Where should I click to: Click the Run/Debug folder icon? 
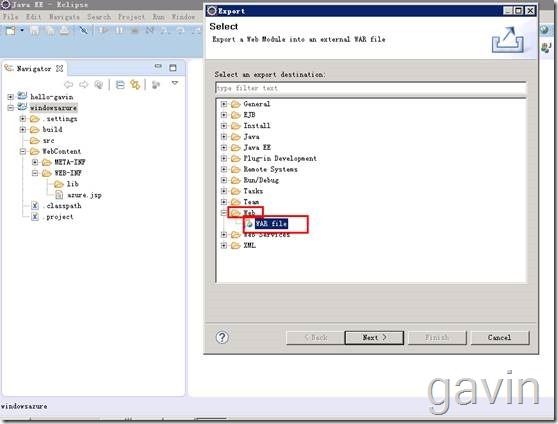[236, 180]
